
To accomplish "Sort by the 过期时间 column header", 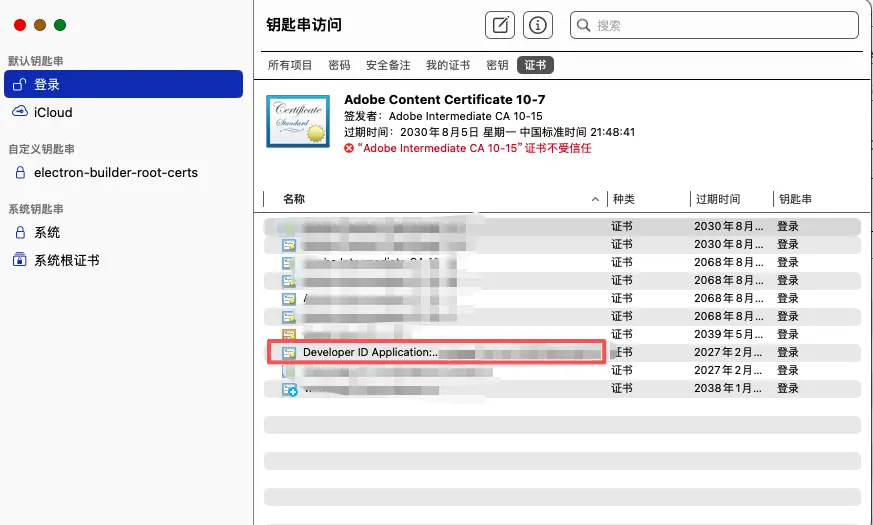I will [718, 199].
